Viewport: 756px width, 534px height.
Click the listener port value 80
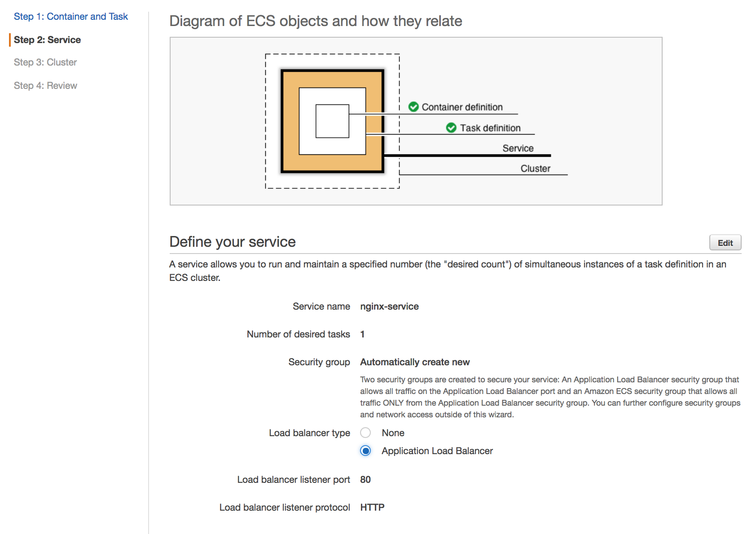[365, 480]
